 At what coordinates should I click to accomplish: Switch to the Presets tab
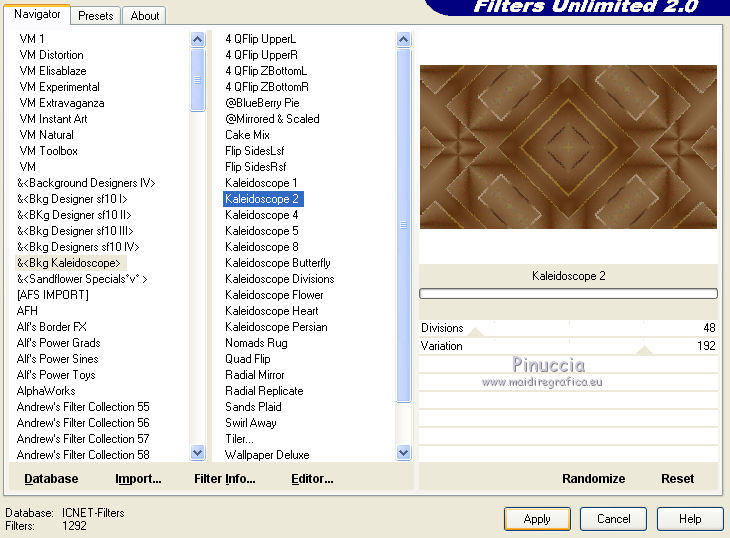click(x=95, y=16)
